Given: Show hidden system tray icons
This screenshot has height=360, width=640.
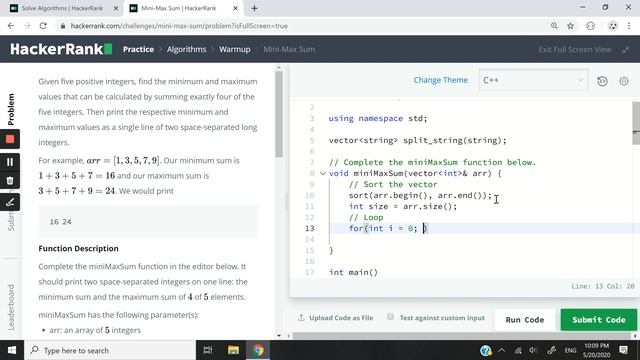Looking at the screenshot, I should pyautogui.click(x=502, y=350).
